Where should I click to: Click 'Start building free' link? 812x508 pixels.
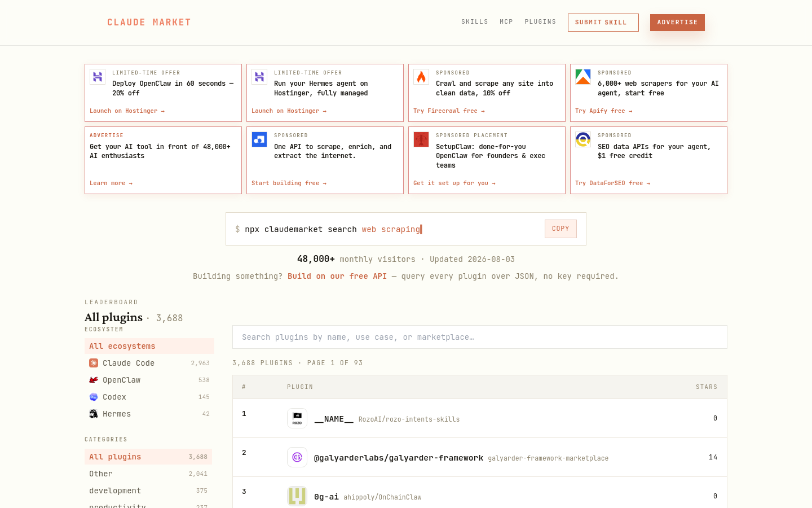pos(289,183)
